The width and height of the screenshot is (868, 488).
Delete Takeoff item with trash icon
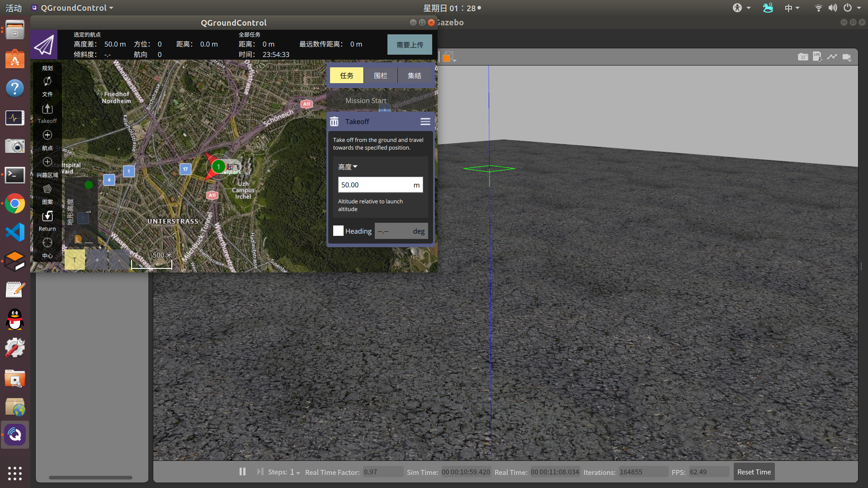334,122
